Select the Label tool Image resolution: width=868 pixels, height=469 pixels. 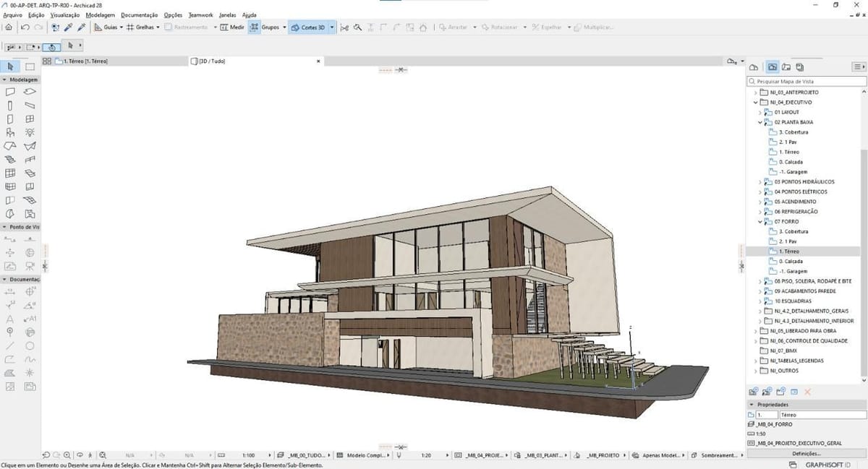tap(30, 319)
